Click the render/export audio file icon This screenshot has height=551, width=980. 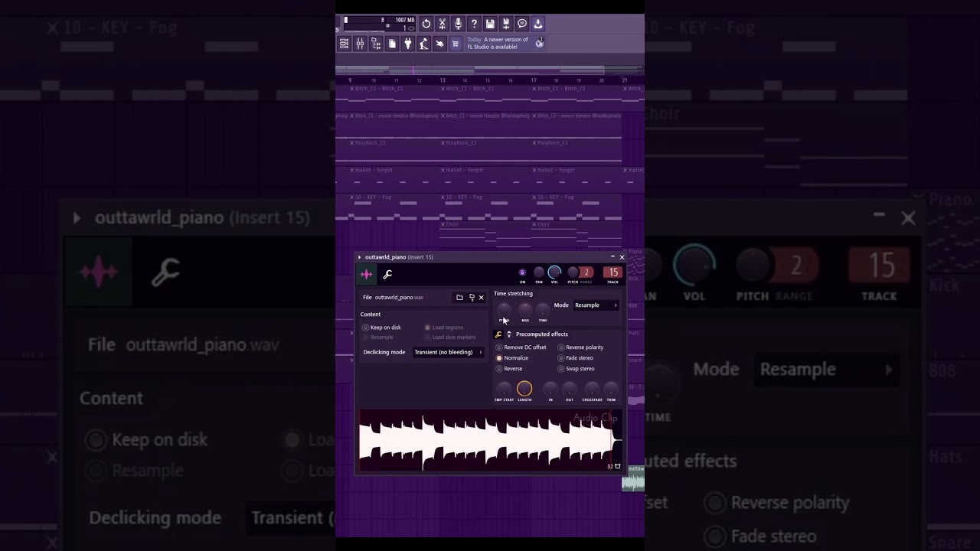point(506,24)
